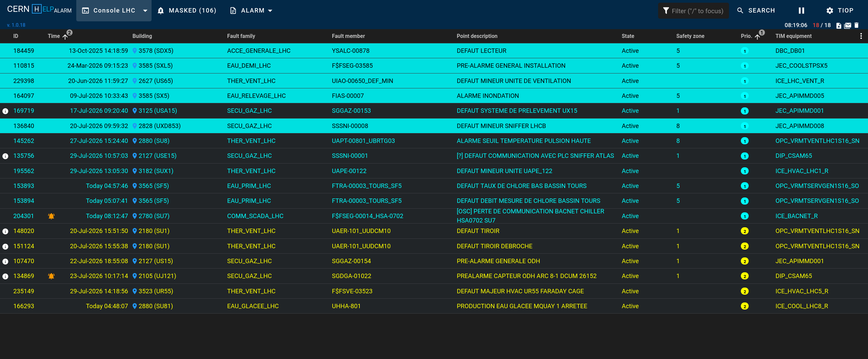
Task: Open column options three-dot menu
Action: tap(861, 36)
